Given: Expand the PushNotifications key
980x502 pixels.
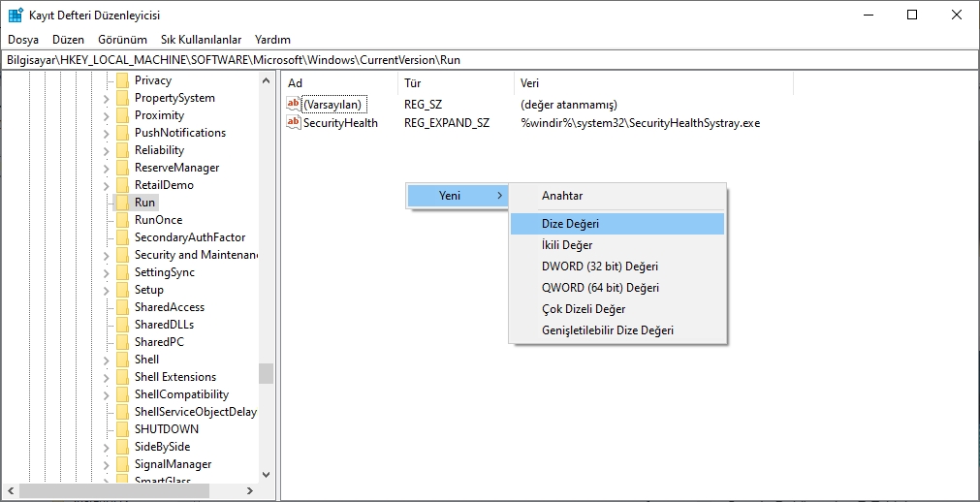Looking at the screenshot, I should coord(107,133).
